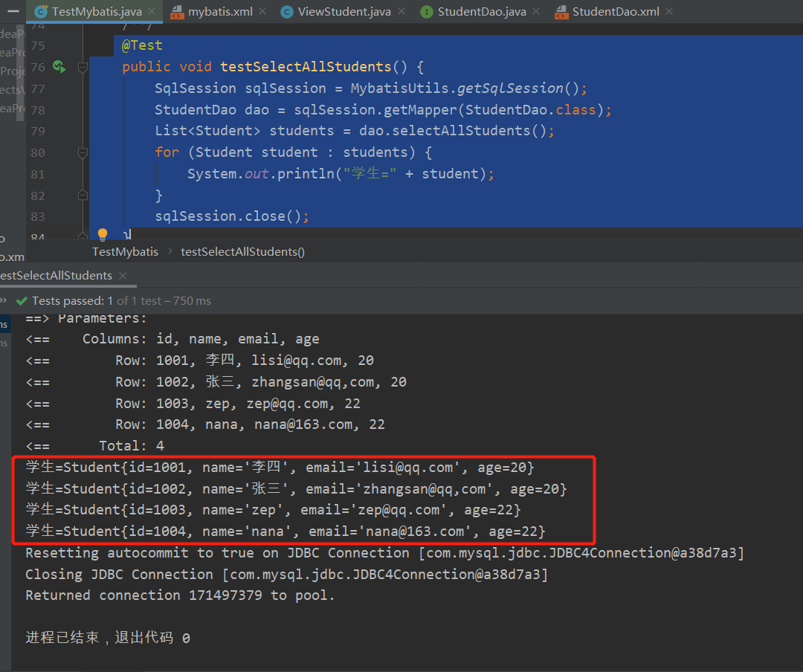Open the StudentDao.xml tab
This screenshot has height=672, width=803.
[616, 11]
